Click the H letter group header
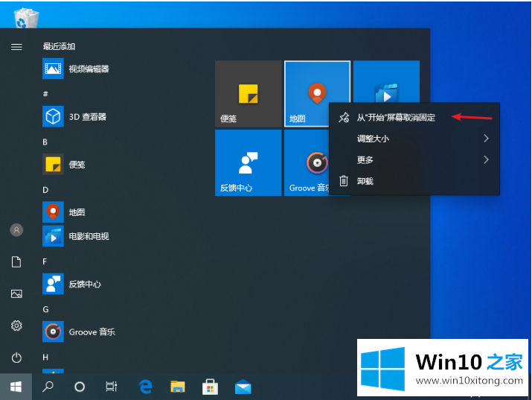Viewport: 532px width, 400px height. point(45,358)
